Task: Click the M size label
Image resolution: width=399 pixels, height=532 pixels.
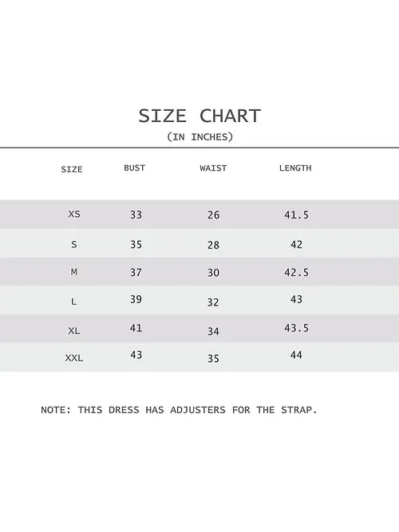Action: click(74, 272)
